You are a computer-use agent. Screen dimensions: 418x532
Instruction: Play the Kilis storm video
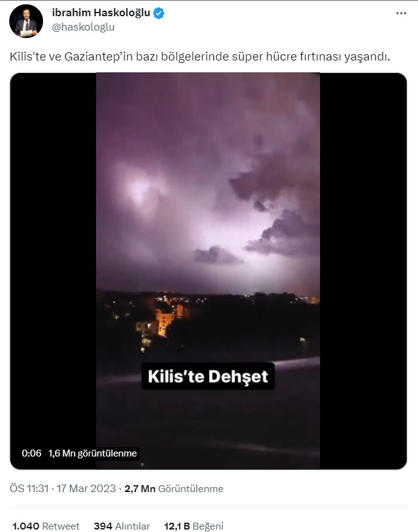click(208, 271)
